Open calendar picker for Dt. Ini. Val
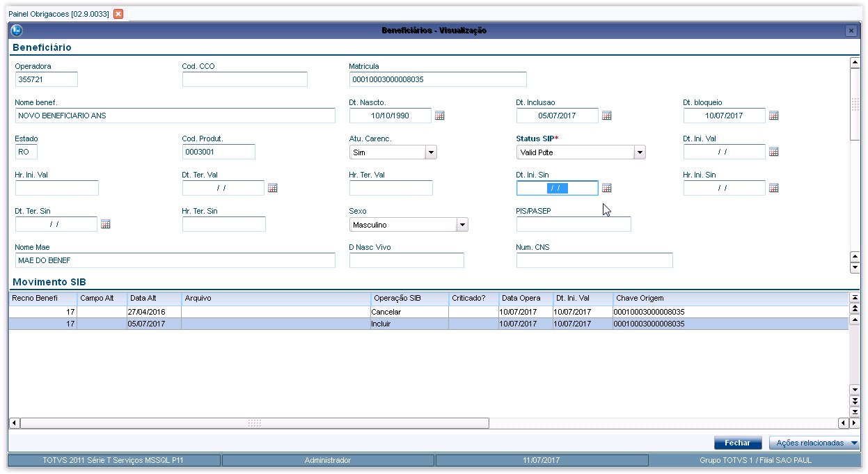The width and height of the screenshot is (868, 474). (x=773, y=152)
